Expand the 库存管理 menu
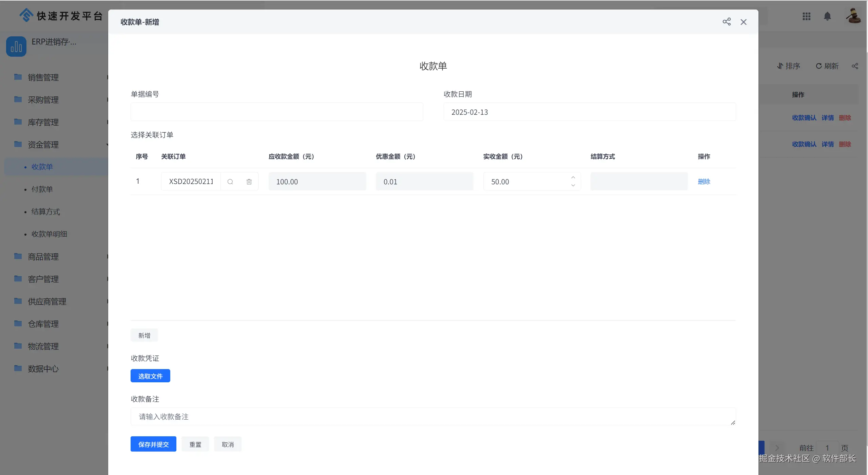The width and height of the screenshot is (868, 475). [43, 122]
